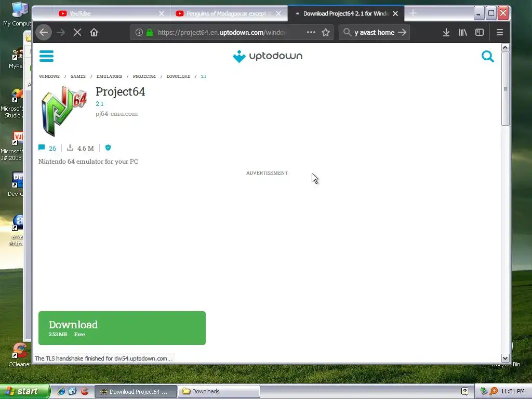Close the Penguins of Madagascar tab
The image size is (532, 399).
point(278,14)
